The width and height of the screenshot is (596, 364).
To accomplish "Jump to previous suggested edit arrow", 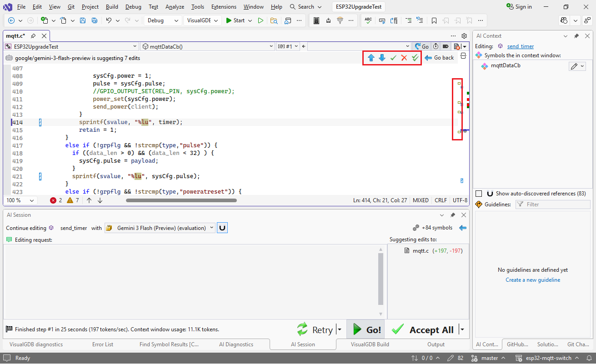I will 371,58.
